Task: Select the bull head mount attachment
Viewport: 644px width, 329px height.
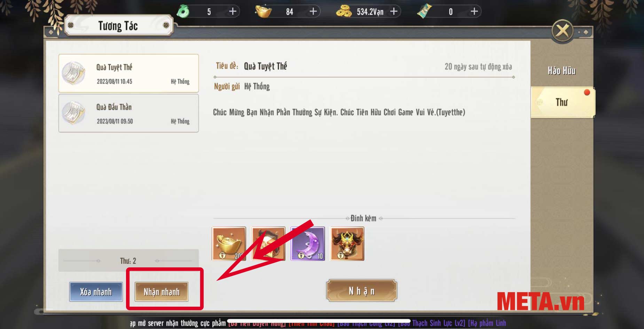Action: (x=347, y=244)
